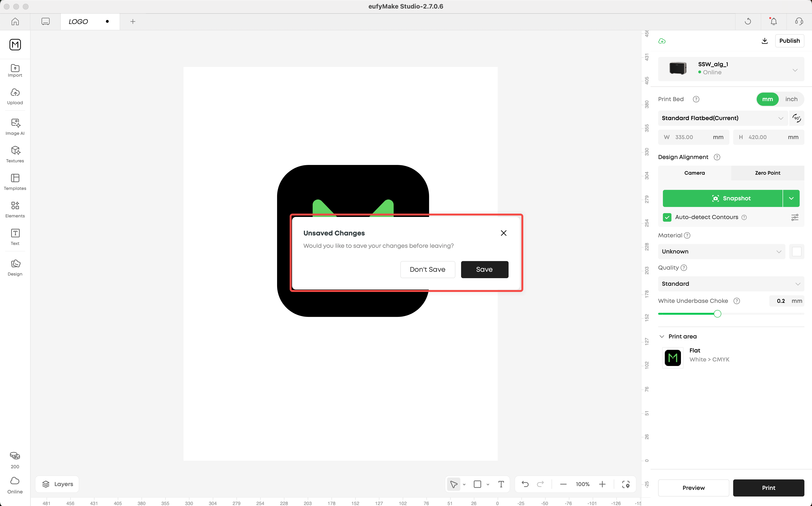Click the green cloud sync icon
The width and height of the screenshot is (812, 506).
662,41
